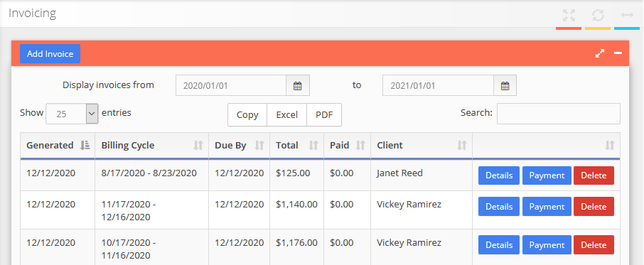Screen dimensions: 644x265
Task: Sort table by Paid column
Action: pos(347,145)
